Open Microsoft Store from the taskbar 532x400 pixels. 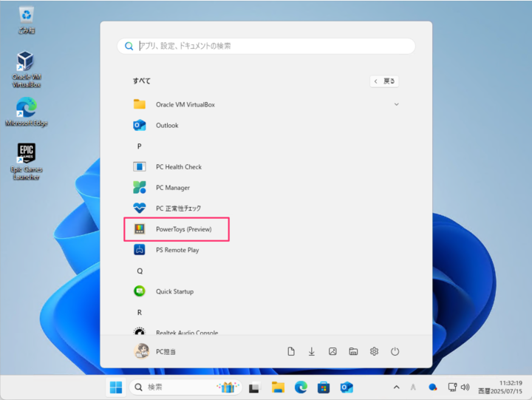(324, 387)
